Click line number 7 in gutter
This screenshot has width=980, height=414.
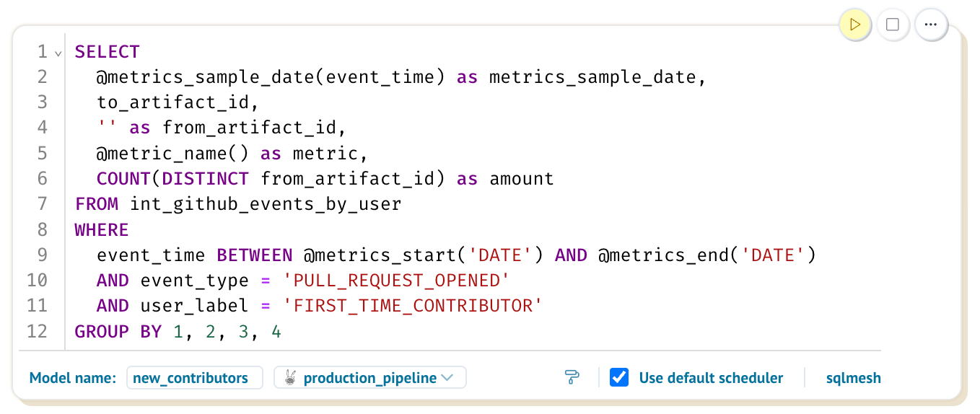[42, 204]
